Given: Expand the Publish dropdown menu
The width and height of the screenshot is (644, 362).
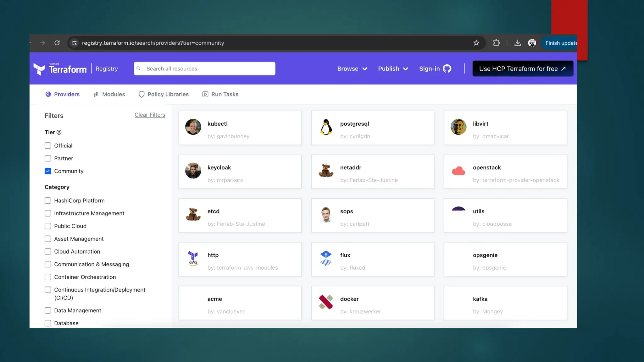Looking at the screenshot, I should (x=393, y=69).
